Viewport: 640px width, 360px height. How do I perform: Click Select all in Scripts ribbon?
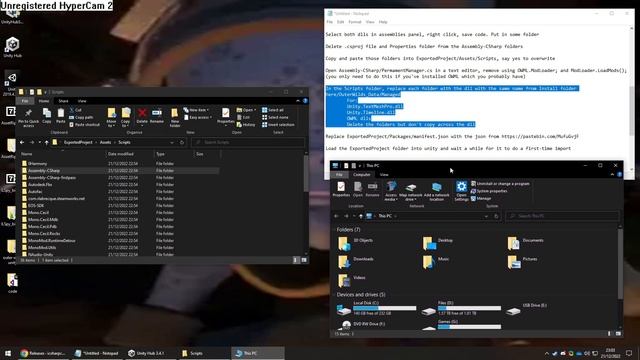pos(273,110)
